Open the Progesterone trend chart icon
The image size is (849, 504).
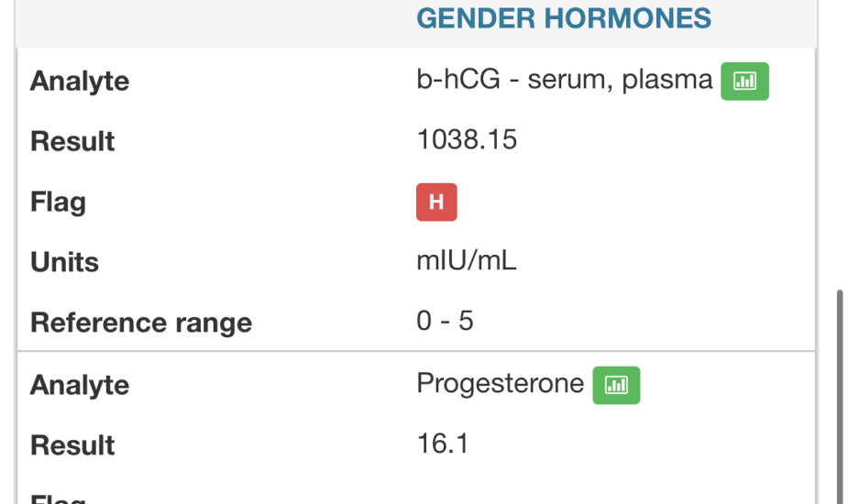pyautogui.click(x=616, y=385)
